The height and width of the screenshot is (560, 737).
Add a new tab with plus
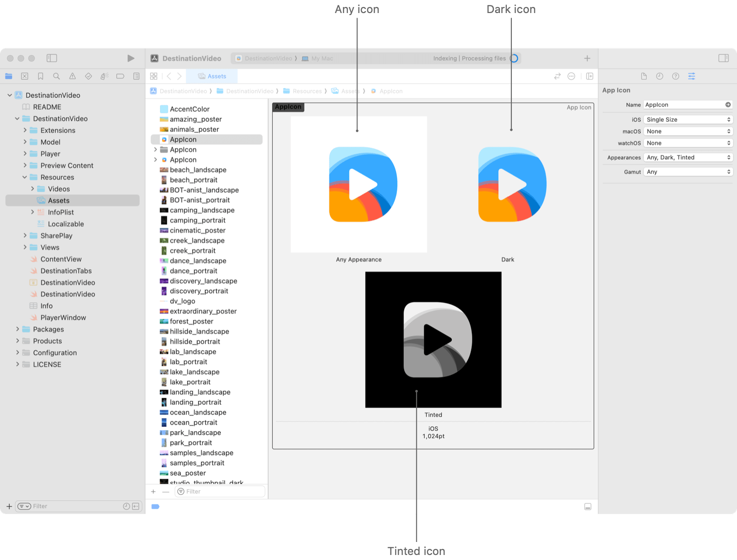[x=587, y=58]
